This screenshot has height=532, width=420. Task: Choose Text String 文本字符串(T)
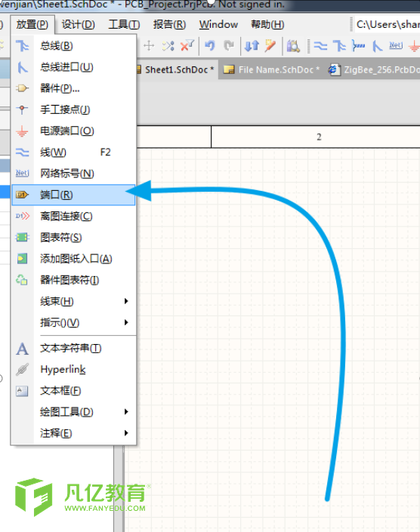click(73, 348)
